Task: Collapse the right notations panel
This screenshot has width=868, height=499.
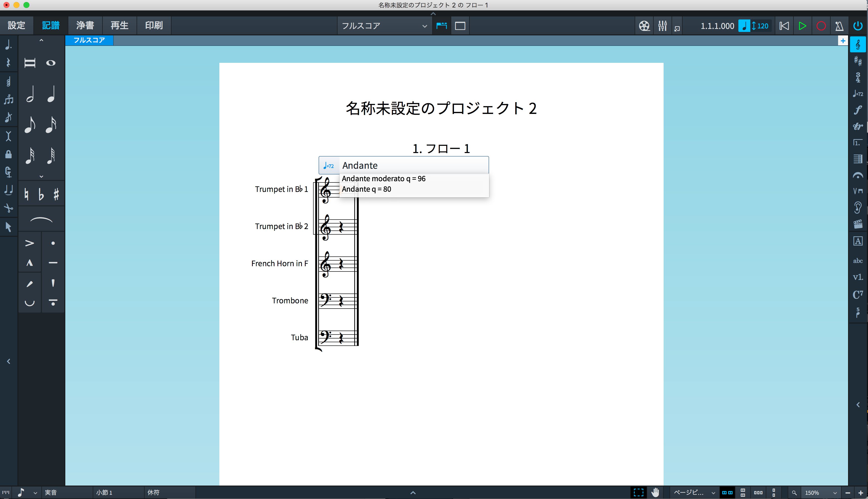Action: 858,405
